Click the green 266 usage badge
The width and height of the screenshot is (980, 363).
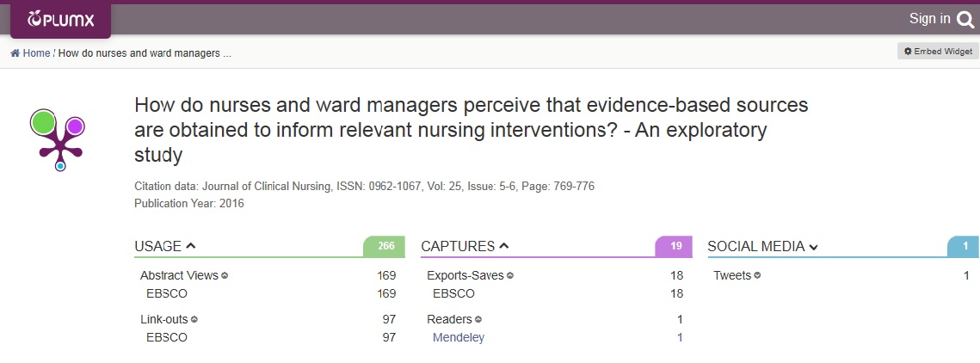click(385, 246)
